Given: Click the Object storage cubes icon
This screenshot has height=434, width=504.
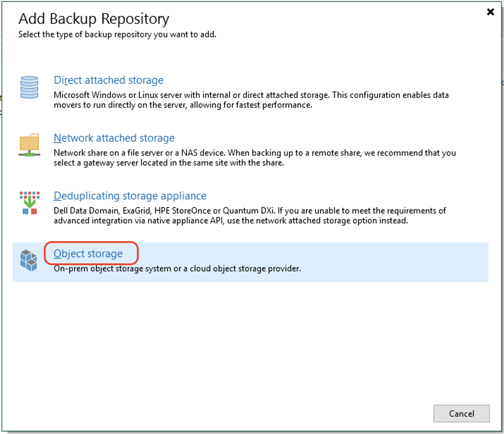Looking at the screenshot, I should click(29, 260).
